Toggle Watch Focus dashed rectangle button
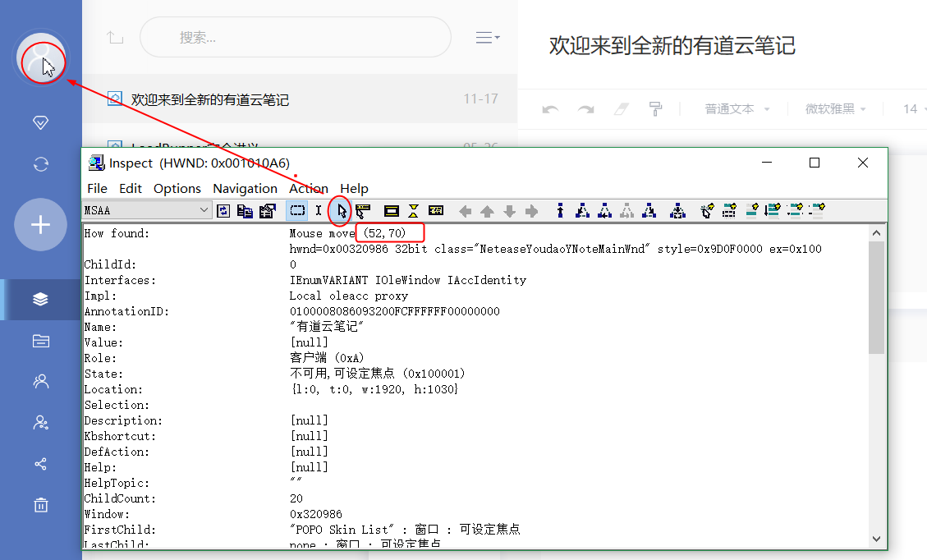The height and width of the screenshot is (560, 927). click(x=297, y=210)
